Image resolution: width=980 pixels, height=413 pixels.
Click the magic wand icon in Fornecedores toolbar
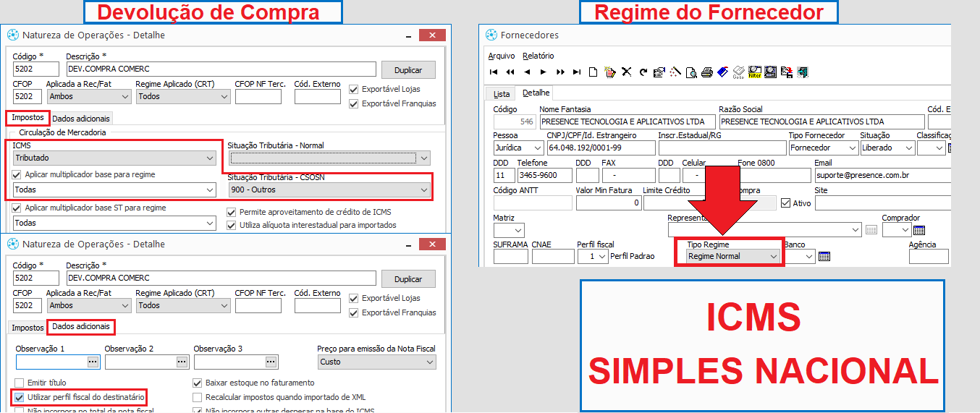pos(675,72)
